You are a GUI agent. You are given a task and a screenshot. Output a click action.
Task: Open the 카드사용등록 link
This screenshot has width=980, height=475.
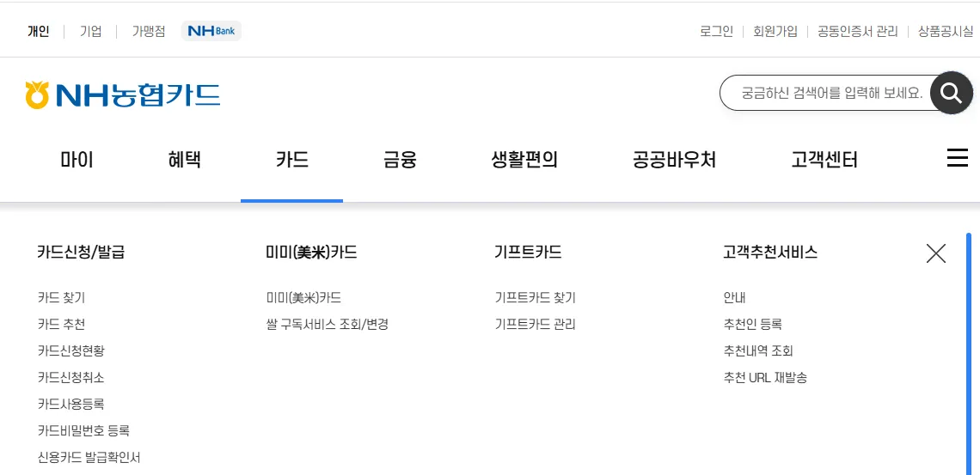[71, 404]
